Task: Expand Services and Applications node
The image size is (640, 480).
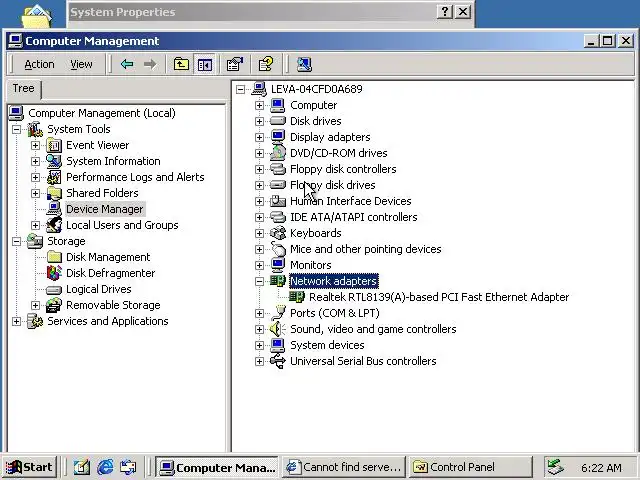Action: (16, 321)
